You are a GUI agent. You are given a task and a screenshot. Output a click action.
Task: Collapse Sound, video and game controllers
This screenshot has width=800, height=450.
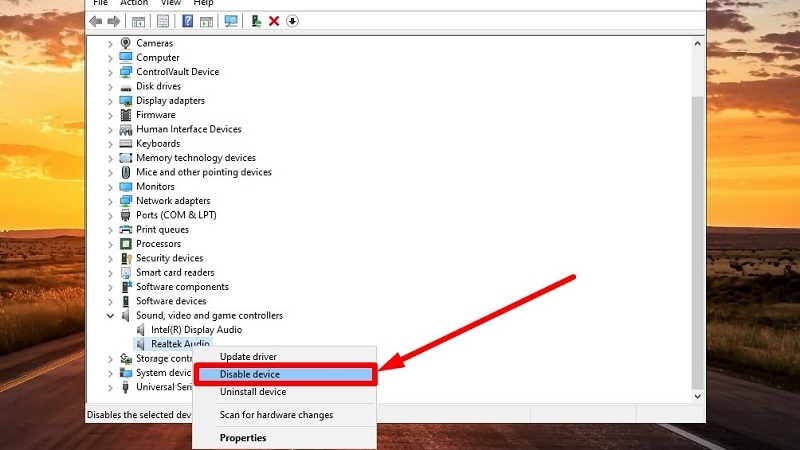110,316
